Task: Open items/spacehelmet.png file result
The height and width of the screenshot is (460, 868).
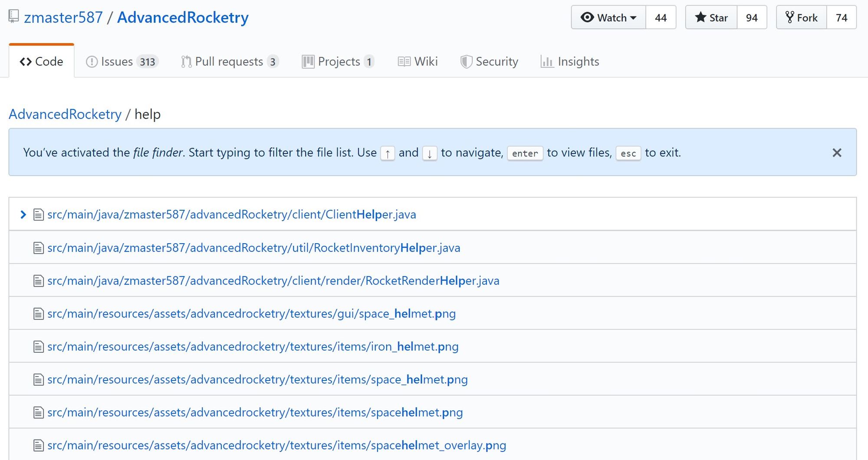Action: tap(255, 412)
